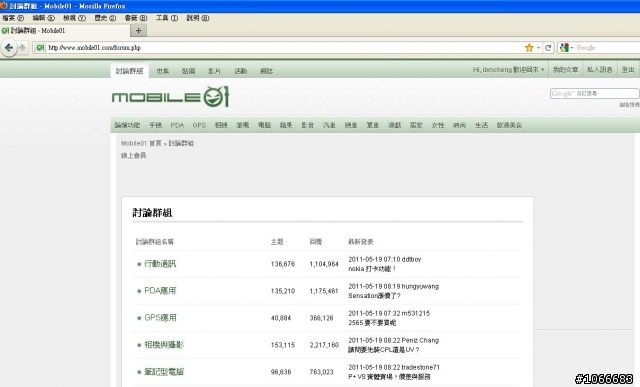Switch to the 貼圖 navigation tab

188,71
